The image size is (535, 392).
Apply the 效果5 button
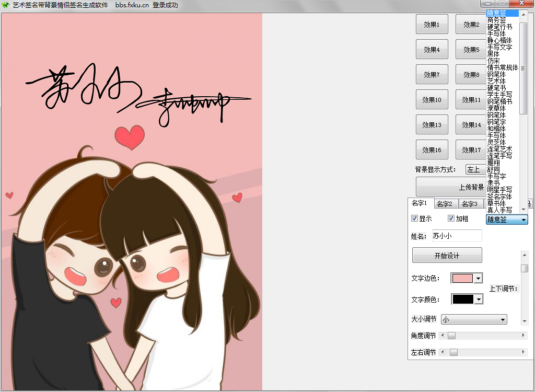[471, 50]
